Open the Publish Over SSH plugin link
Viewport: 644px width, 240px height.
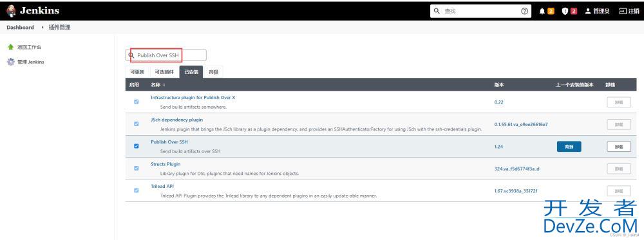169,142
